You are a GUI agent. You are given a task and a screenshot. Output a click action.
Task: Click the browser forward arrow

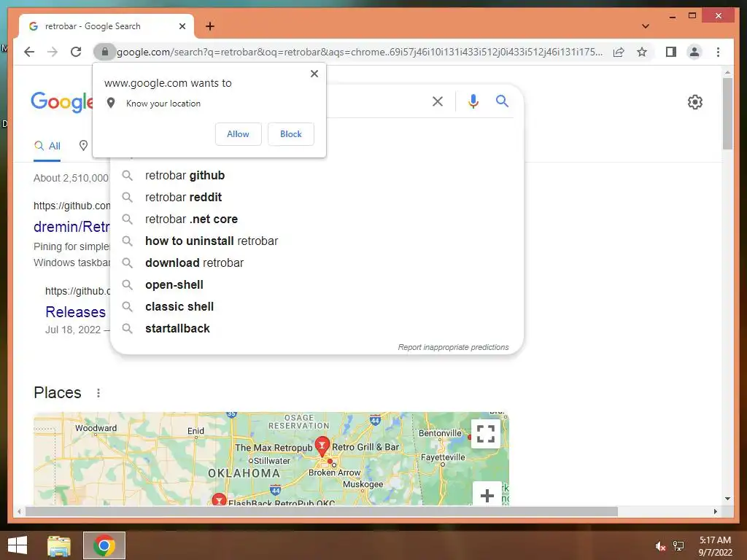pos(53,52)
